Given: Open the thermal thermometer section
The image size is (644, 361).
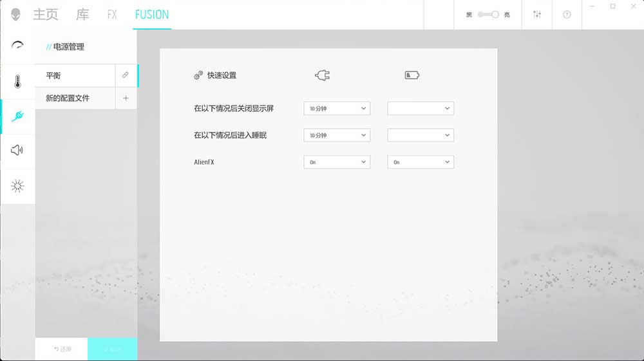Looking at the screenshot, I should pyautogui.click(x=17, y=81).
